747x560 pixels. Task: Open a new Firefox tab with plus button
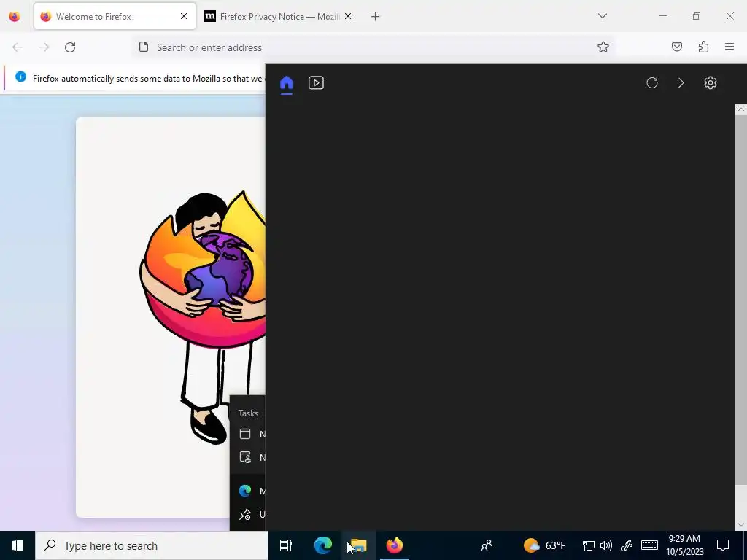tap(376, 17)
